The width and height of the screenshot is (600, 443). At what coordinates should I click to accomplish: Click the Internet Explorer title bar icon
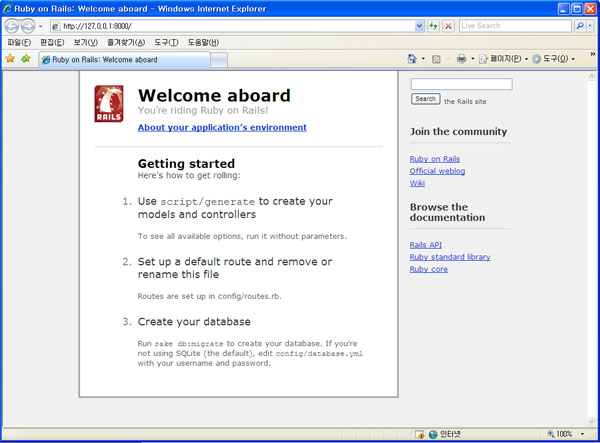coord(7,8)
